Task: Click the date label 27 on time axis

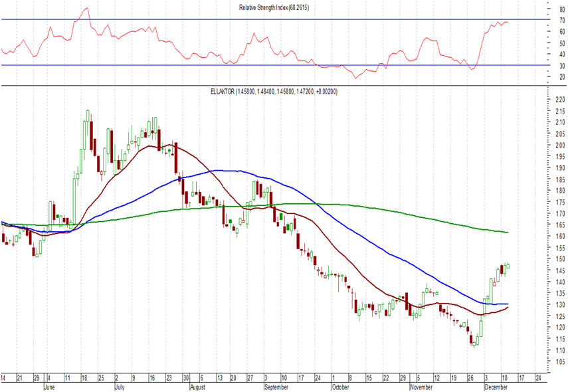Action: coord(250,378)
